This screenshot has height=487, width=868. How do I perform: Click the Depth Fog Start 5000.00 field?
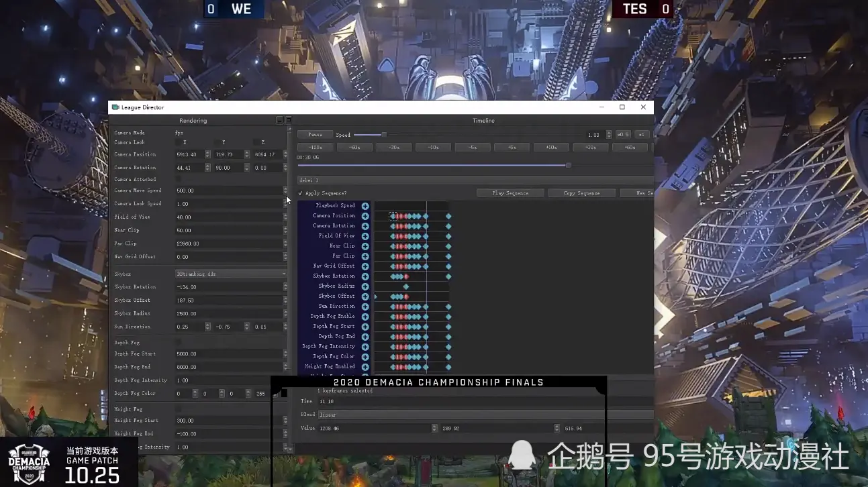[x=231, y=354]
